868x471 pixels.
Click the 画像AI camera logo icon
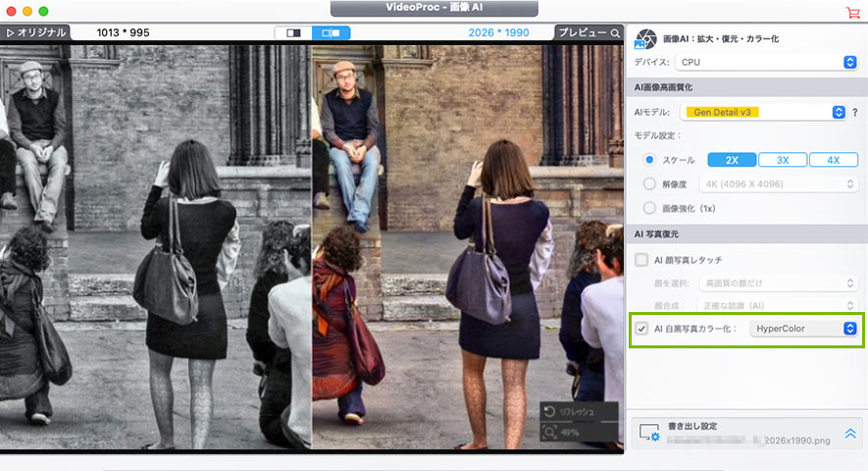(645, 39)
